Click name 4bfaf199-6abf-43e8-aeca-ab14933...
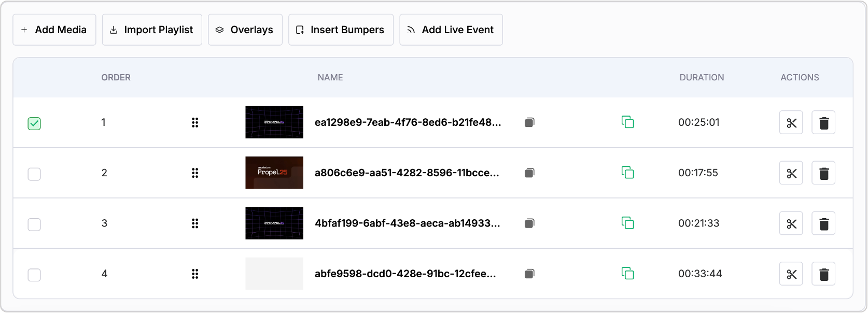 tap(408, 223)
